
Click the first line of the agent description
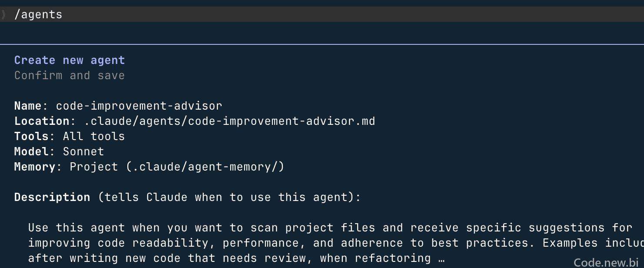pyautogui.click(x=330, y=228)
